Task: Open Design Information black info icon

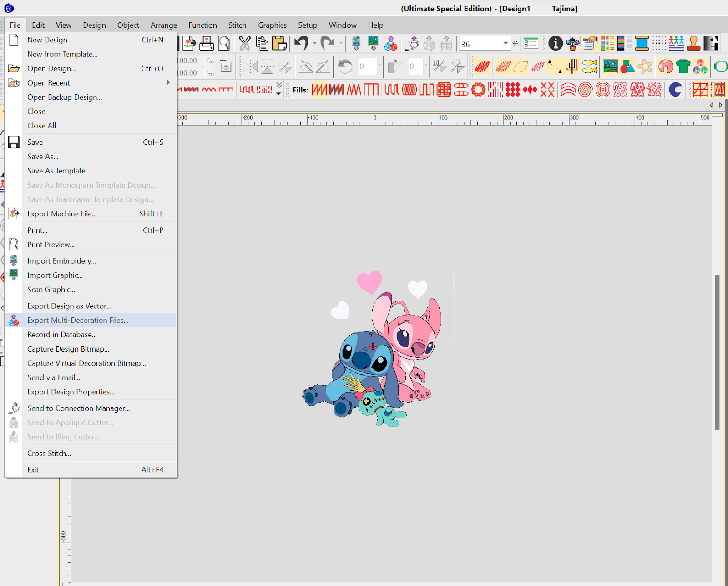Action: pyautogui.click(x=556, y=44)
